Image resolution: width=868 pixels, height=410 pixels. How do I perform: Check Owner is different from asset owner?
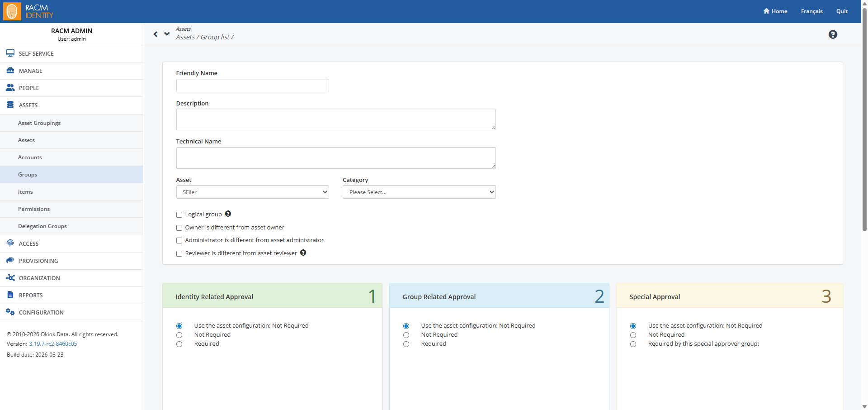[179, 228]
